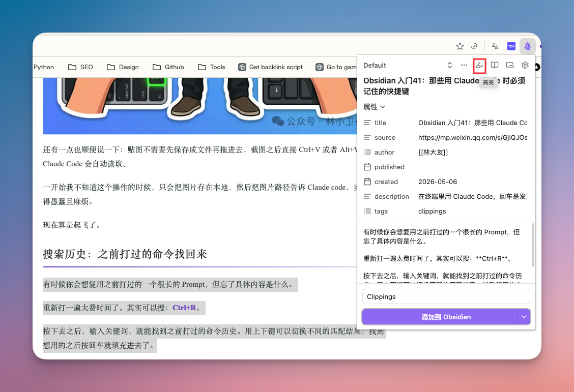Activate the highlighter tool in clipper
Screen dimensions: 574x392
(479, 66)
